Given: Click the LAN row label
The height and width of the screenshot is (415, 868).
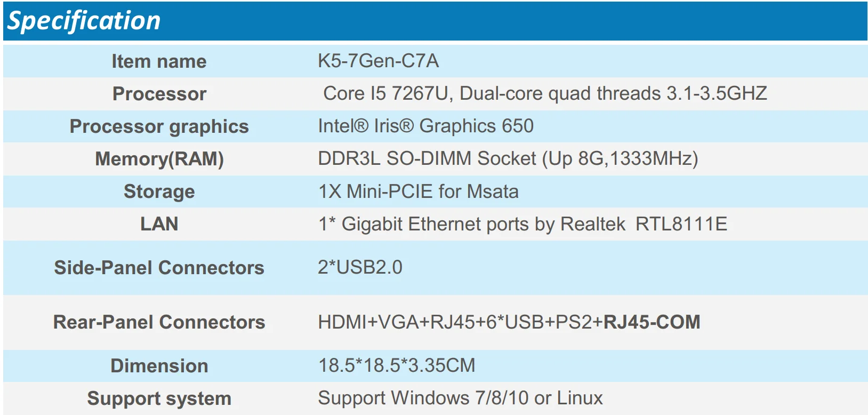Looking at the screenshot, I should [159, 224].
